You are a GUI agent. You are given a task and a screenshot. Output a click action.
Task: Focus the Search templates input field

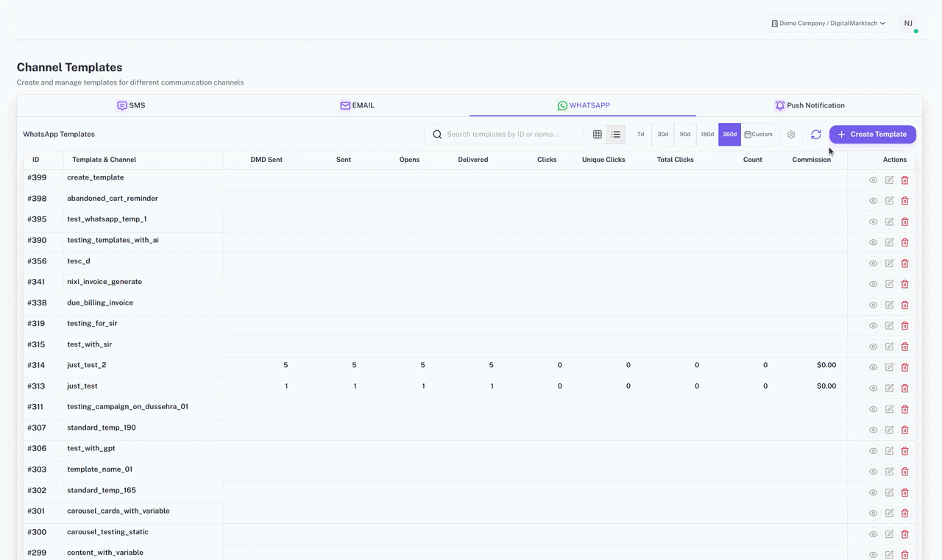pos(504,135)
